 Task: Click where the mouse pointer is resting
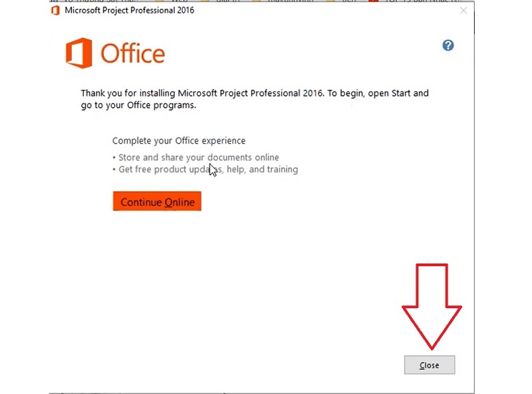213,170
